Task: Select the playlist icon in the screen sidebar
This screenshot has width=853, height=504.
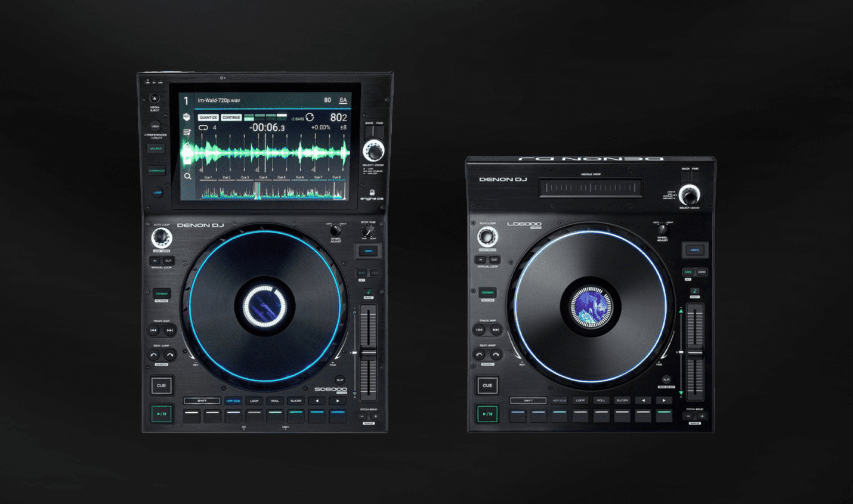Action: (186, 131)
